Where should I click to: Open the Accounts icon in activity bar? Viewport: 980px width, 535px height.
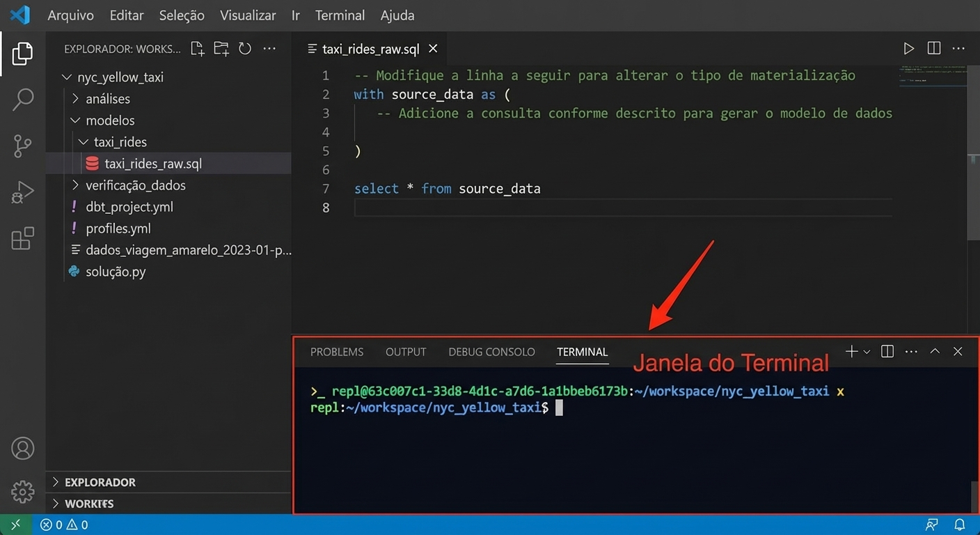pos(22,448)
